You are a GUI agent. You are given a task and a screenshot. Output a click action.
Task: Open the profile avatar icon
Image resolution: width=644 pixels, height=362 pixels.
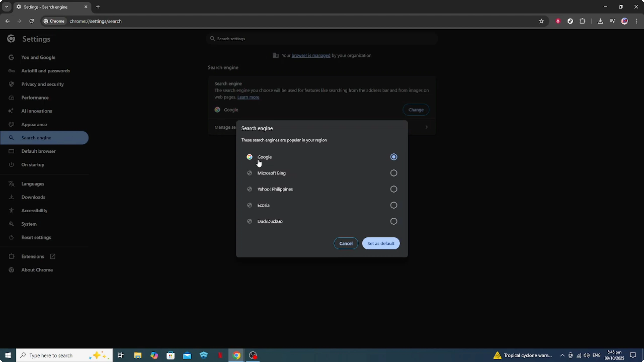[624, 21]
